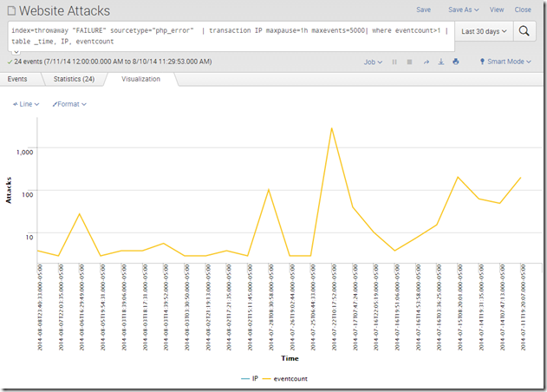
Task: Toggle the IP series in legend
Action: [250, 379]
